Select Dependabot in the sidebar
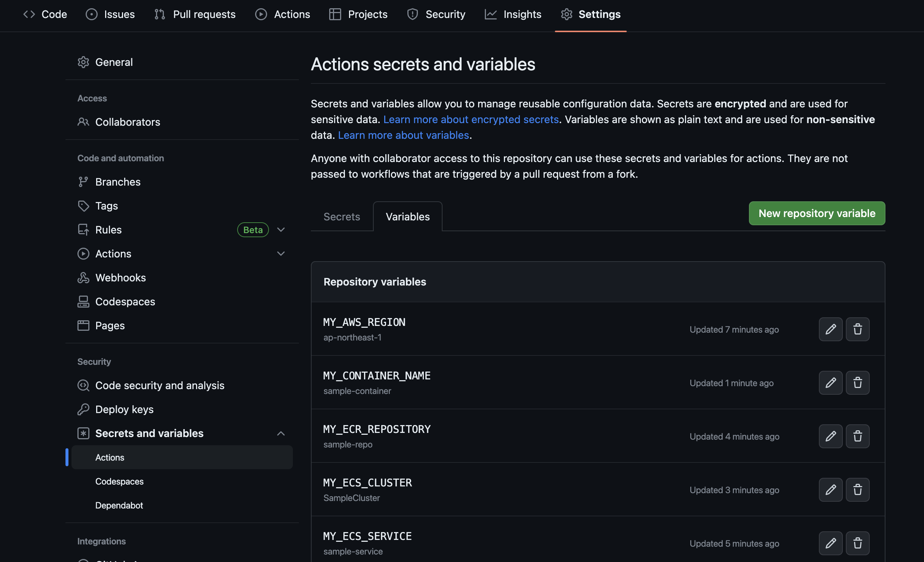 click(119, 505)
